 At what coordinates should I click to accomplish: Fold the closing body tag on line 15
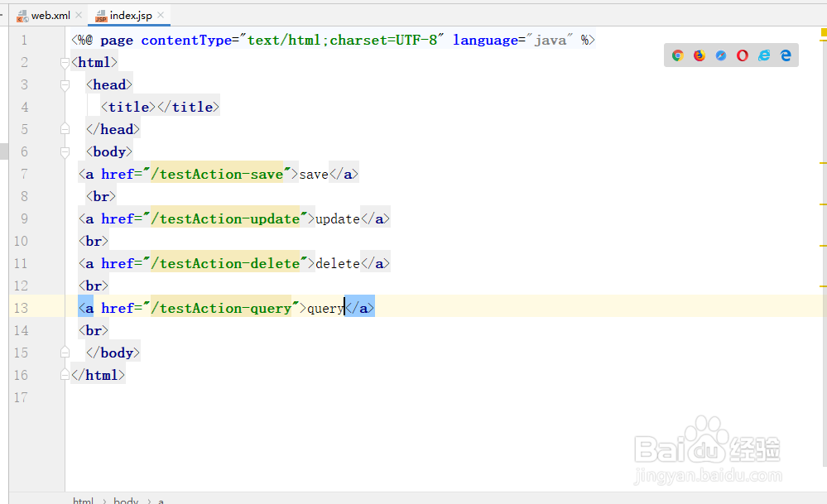click(65, 353)
